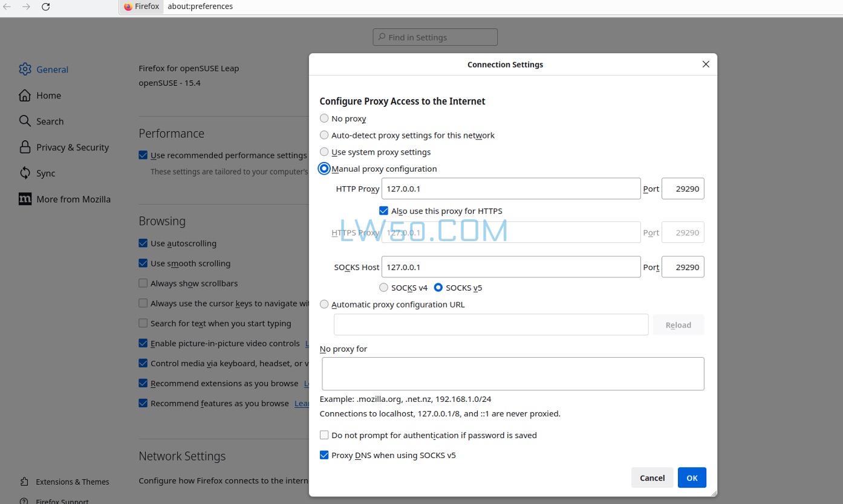The width and height of the screenshot is (843, 504).
Task: Click the More from Mozilla icon
Action: click(25, 199)
